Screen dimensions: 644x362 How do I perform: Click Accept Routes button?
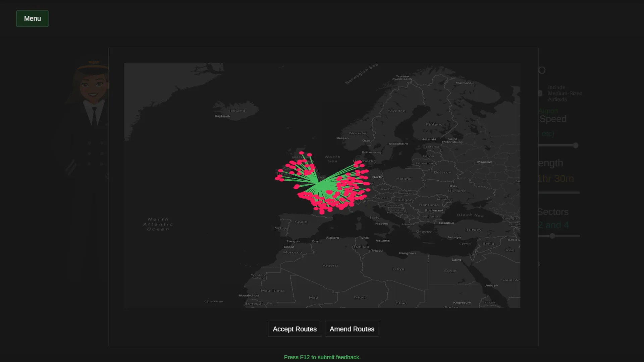(294, 329)
